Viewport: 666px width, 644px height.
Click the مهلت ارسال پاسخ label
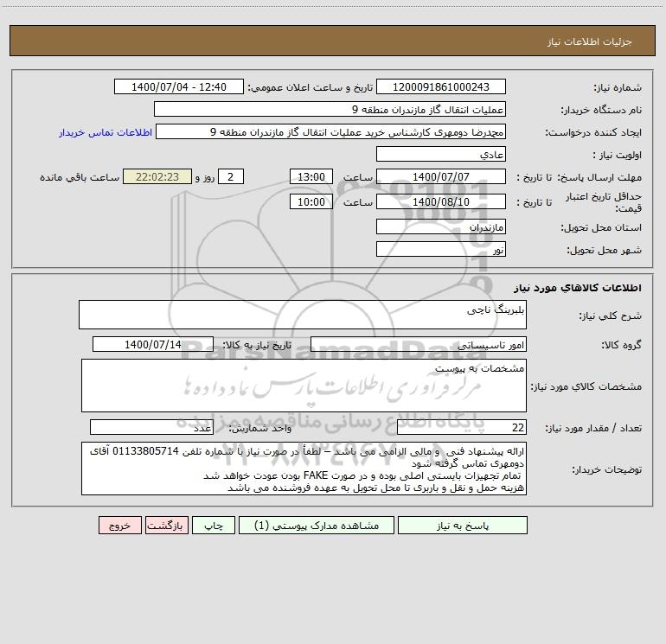(x=600, y=177)
